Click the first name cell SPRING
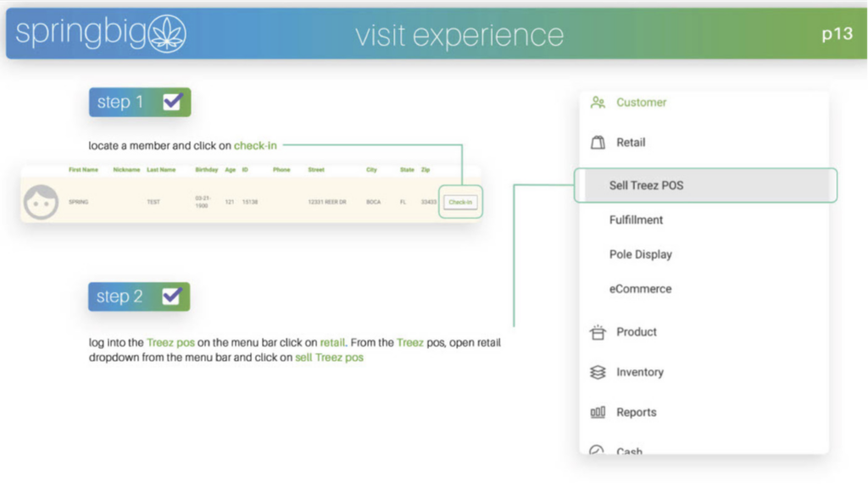This screenshot has width=868, height=487. pos(78,202)
